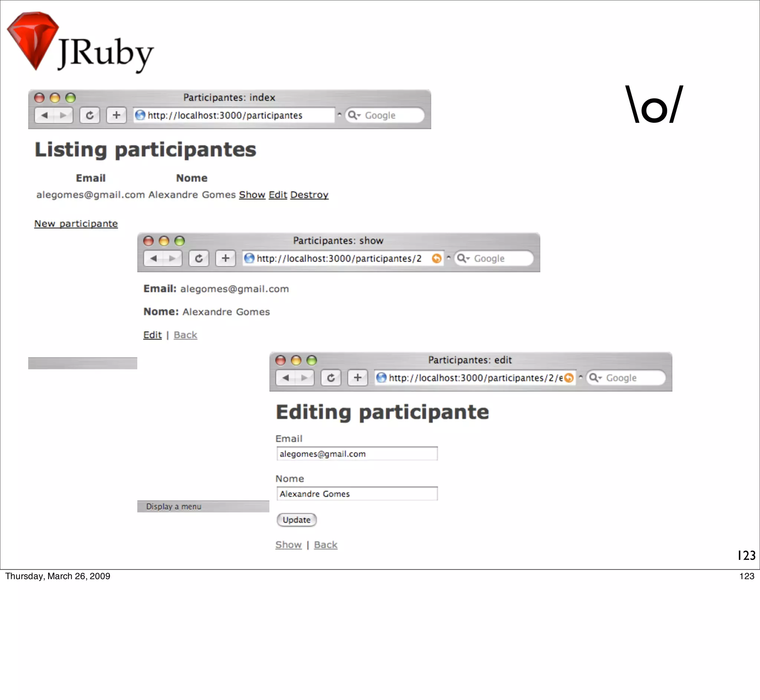Open Google search magnifier dropdown in show window
The height and width of the screenshot is (700, 760).
[463, 258]
